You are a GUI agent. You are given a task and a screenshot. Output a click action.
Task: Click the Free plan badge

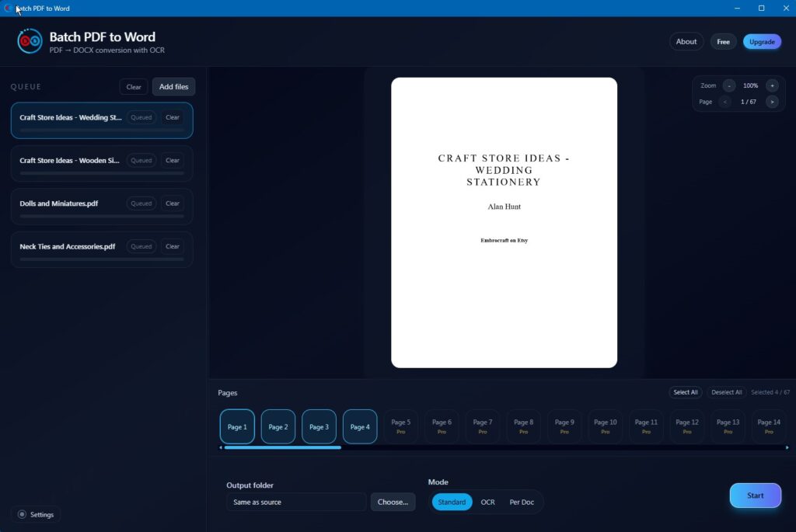723,42
